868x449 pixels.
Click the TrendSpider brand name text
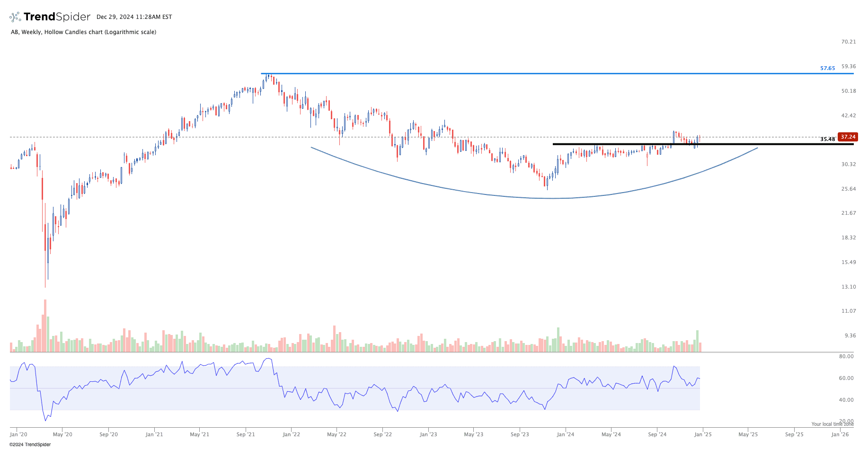pyautogui.click(x=57, y=17)
